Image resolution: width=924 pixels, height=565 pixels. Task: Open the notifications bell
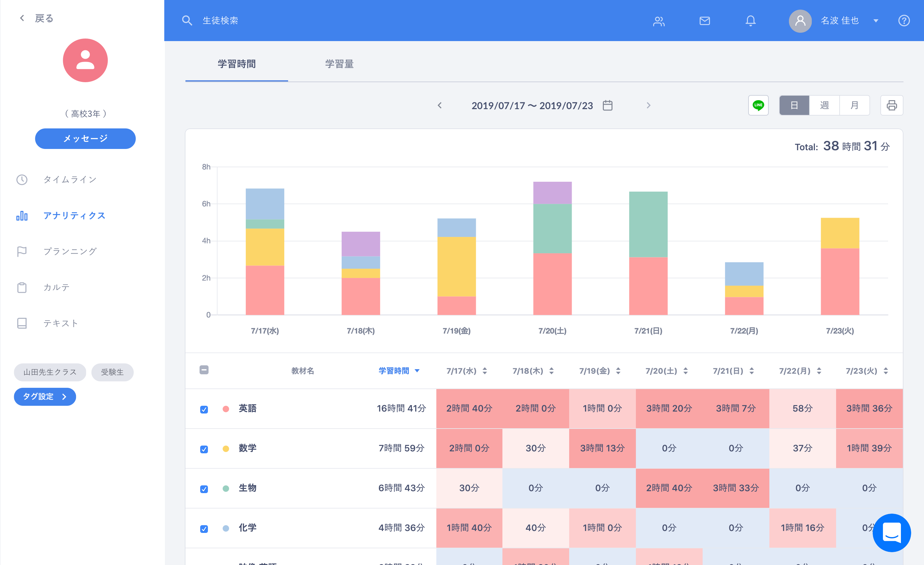pyautogui.click(x=750, y=21)
